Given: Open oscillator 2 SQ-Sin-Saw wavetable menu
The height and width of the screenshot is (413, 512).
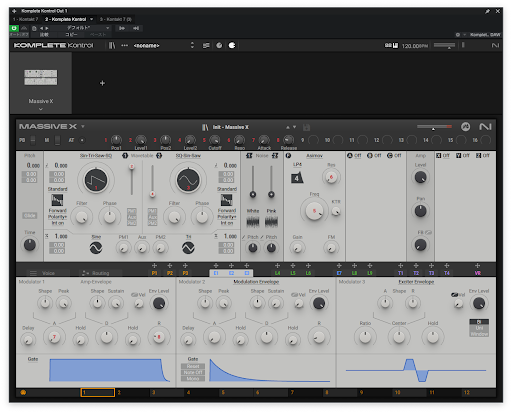Looking at the screenshot, I should click(x=188, y=156).
